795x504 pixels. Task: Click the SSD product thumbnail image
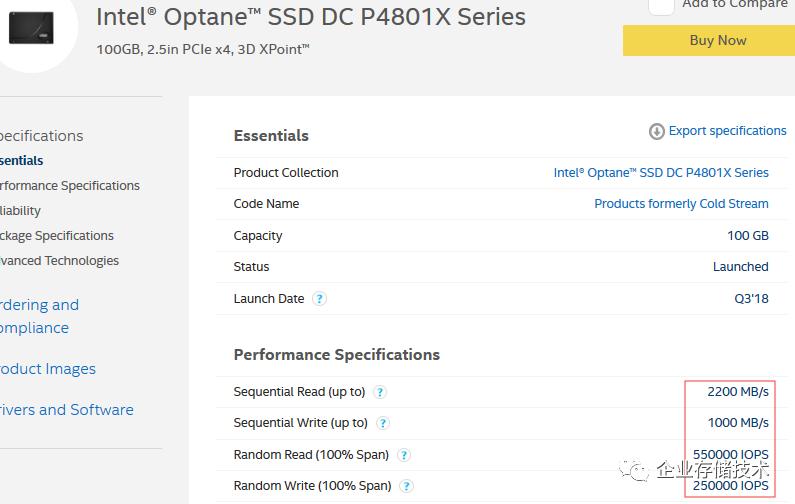30,27
